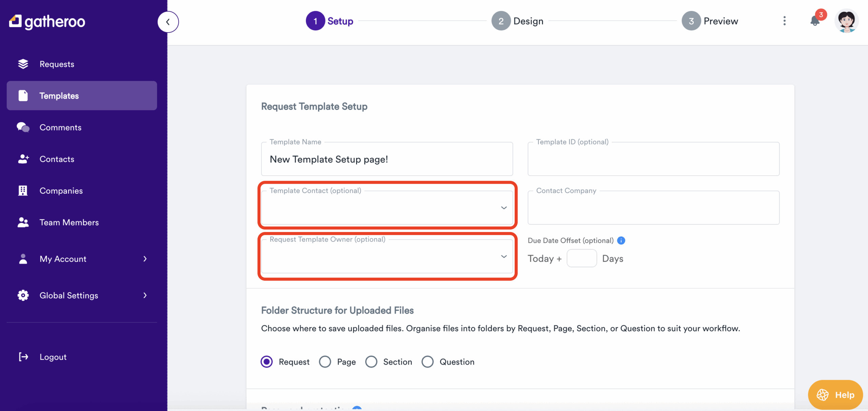Expand the Global Settings submenu

[145, 295]
